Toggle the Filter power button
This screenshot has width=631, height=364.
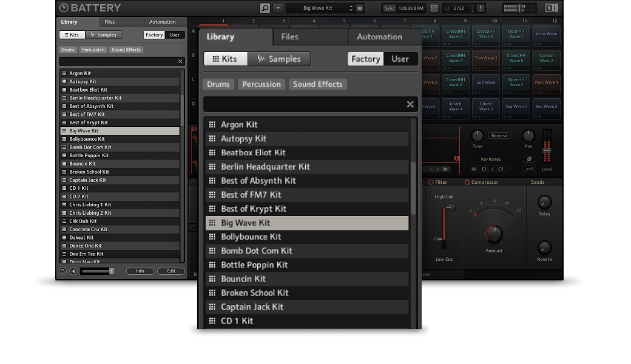pos(431,182)
